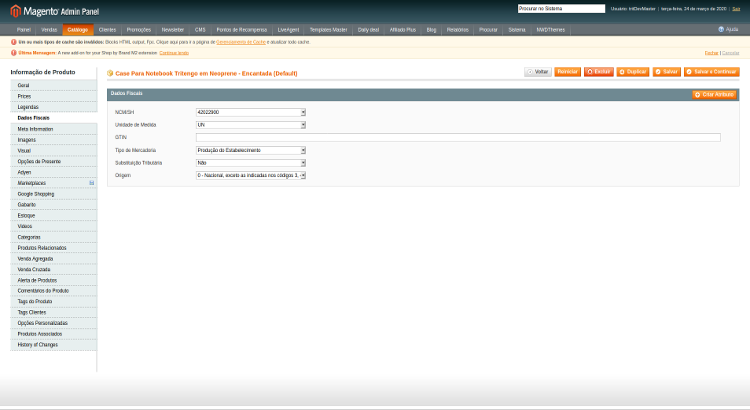Select the History of Changes tab
This screenshot has height=410, width=750.
coord(54,344)
